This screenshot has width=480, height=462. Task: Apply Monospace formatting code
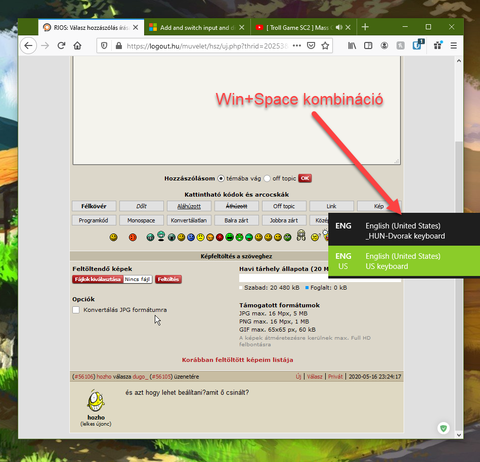coord(141,220)
